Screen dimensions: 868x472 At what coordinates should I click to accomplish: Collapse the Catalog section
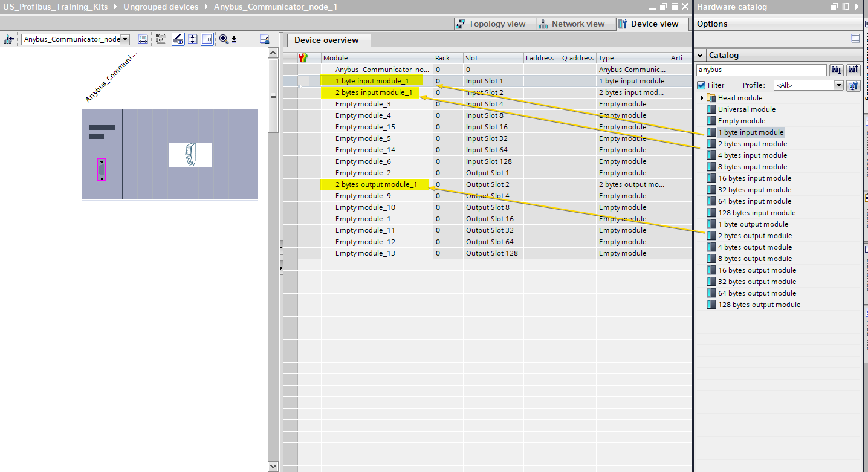point(701,55)
